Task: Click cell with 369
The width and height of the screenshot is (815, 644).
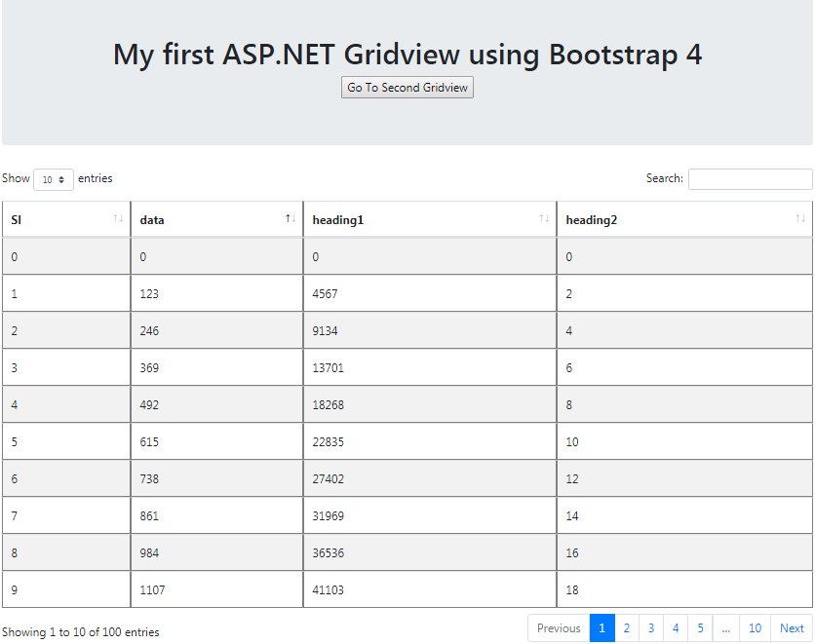Action: (x=216, y=367)
